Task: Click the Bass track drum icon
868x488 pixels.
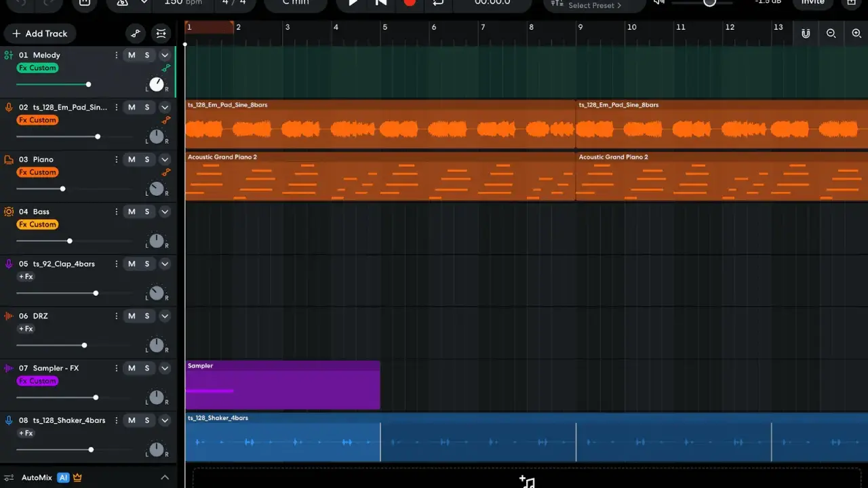Action: (x=9, y=211)
